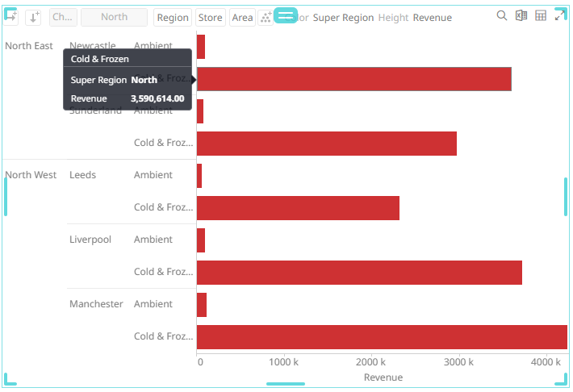The image size is (573, 392).
Task: Click the 'Super Region' color variable
Action: [x=343, y=18]
